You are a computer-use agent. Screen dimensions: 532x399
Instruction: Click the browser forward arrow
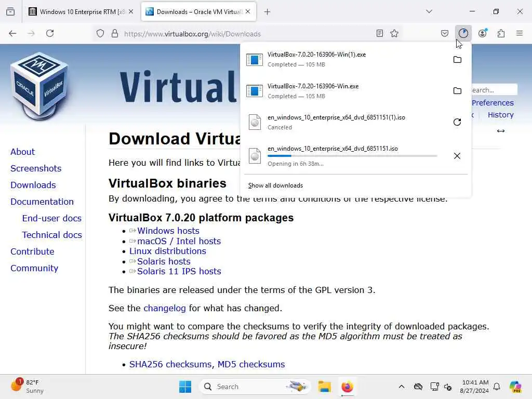coord(31,33)
